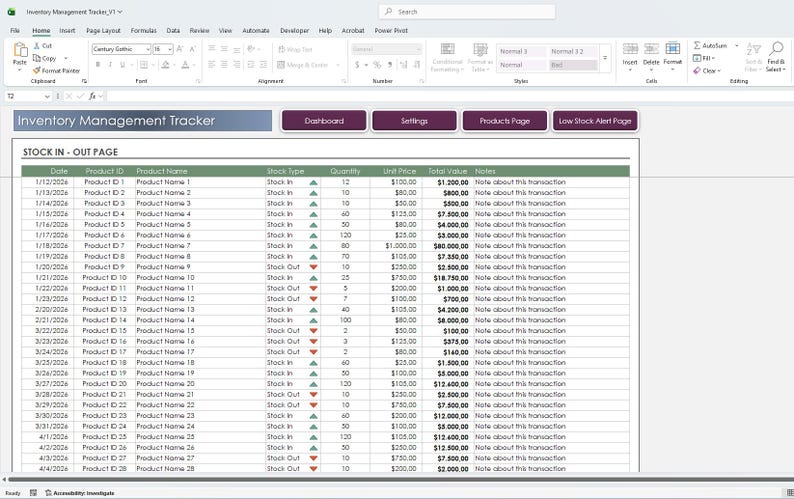Copy the selection using the Copy icon

36,58
